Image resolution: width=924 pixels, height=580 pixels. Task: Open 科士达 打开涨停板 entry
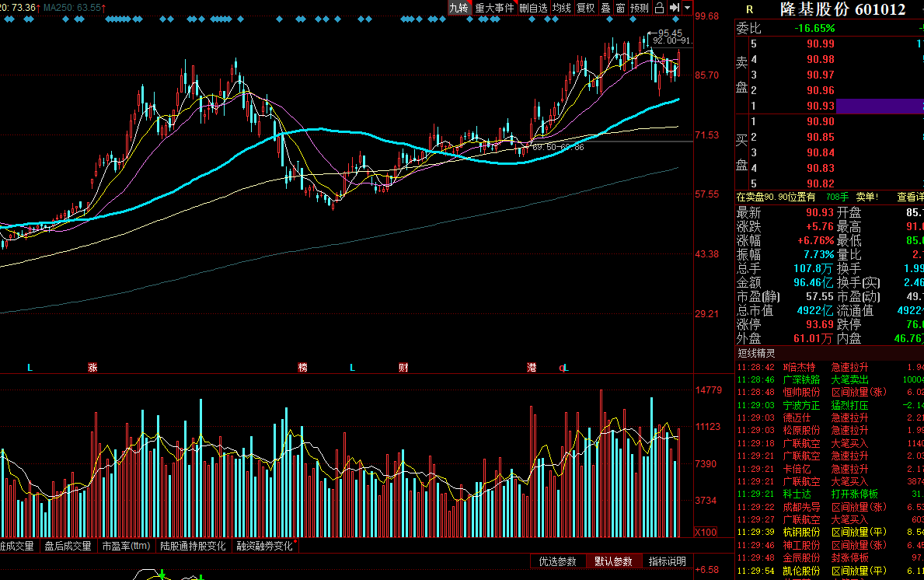point(830,494)
